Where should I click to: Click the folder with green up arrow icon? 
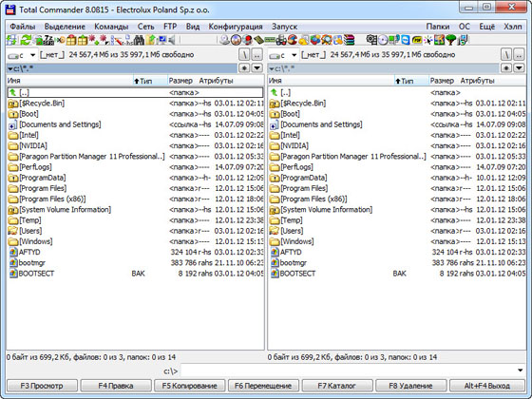tap(151, 40)
